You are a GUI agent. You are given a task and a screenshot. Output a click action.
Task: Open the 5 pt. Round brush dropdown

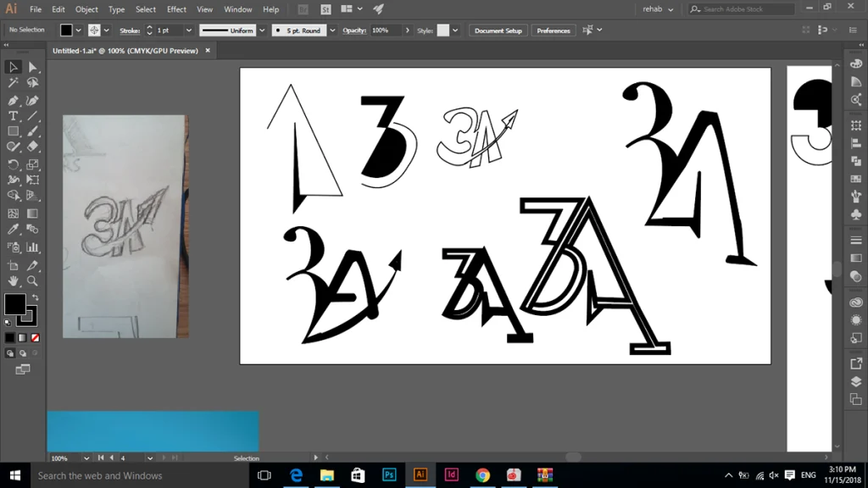point(332,30)
